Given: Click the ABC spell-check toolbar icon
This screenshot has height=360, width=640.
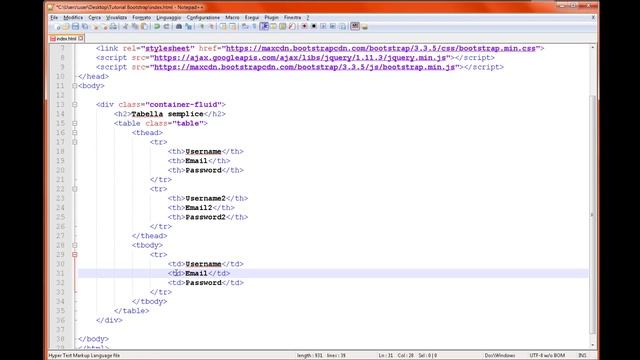Looking at the screenshot, I should tap(355, 27).
